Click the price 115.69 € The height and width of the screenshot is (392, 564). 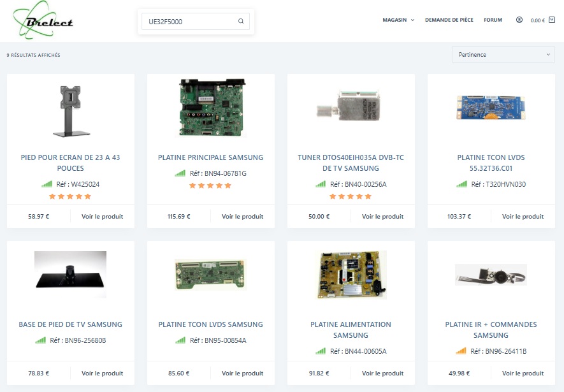179,217
